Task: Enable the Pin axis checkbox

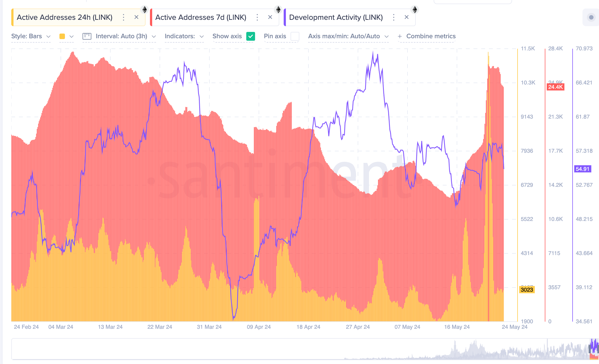Action: [295, 36]
